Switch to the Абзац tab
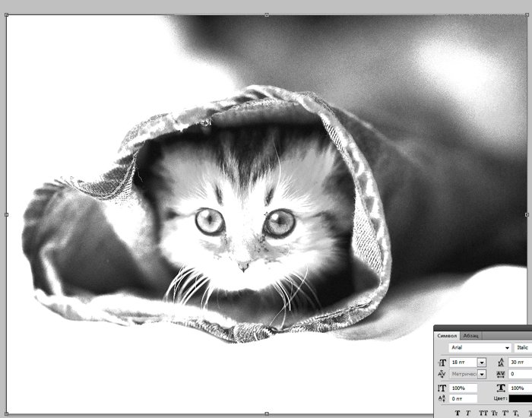This screenshot has height=418, width=532. [471, 335]
